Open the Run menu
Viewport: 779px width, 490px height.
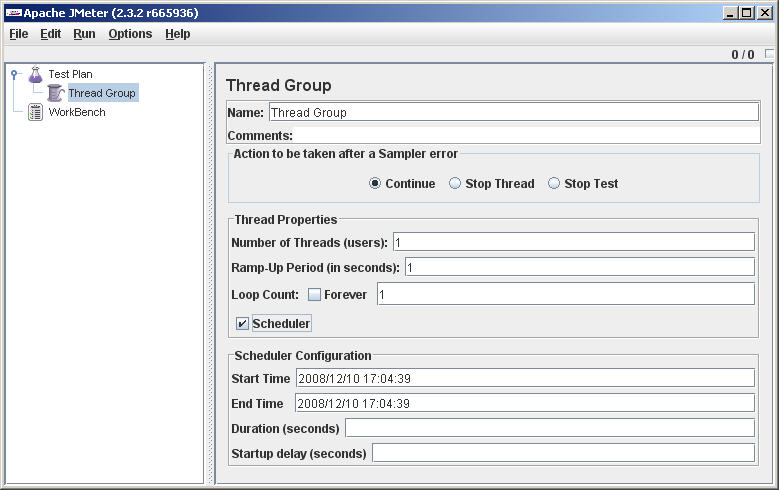point(84,34)
